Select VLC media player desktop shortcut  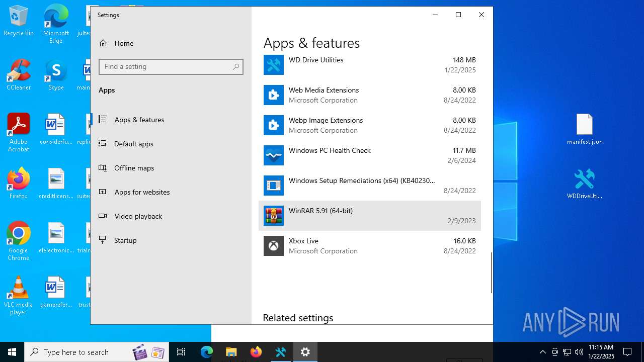point(19,296)
